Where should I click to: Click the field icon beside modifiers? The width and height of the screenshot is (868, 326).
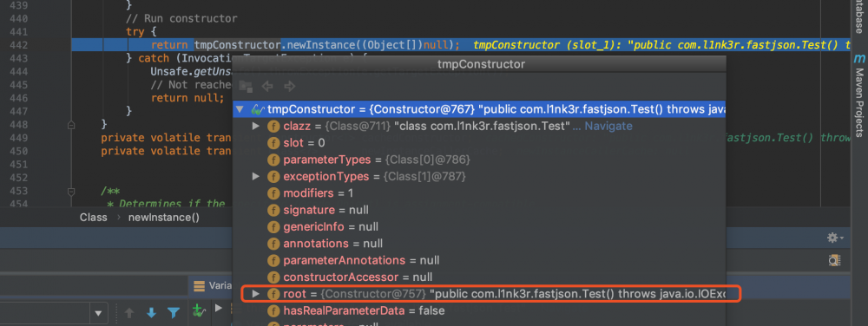(273, 193)
